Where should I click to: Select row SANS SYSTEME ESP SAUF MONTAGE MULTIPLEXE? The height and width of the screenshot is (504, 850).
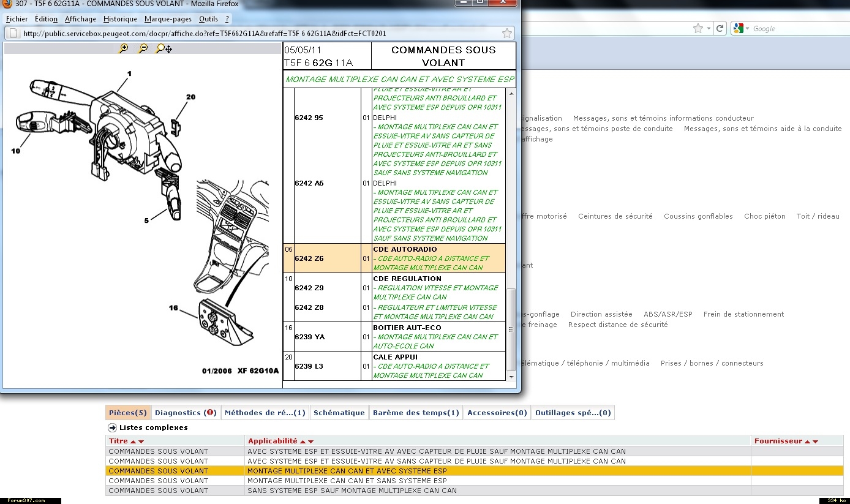(475, 491)
